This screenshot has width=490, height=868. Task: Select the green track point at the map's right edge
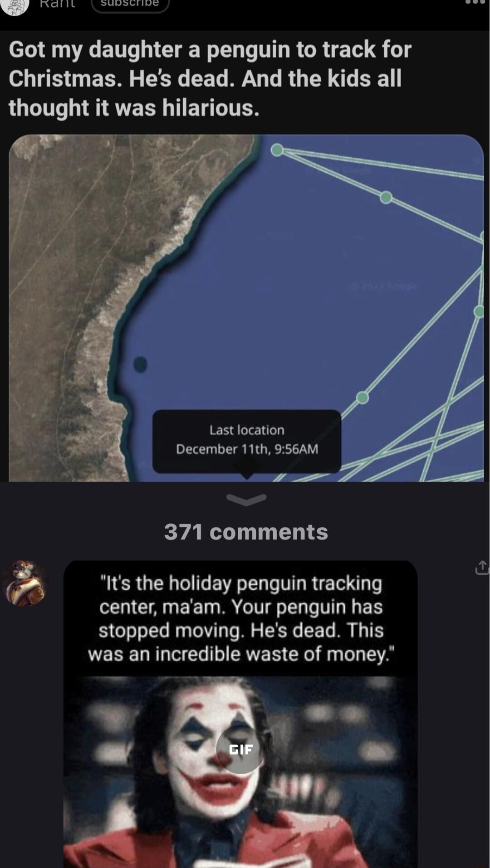click(x=480, y=311)
